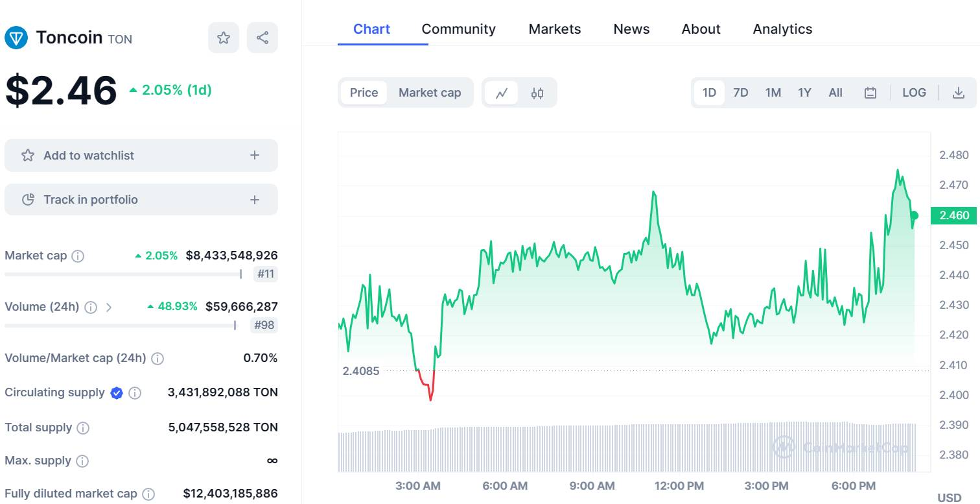This screenshot has height=504, width=980.
Task: Open the Analytics tab
Action: tap(782, 29)
